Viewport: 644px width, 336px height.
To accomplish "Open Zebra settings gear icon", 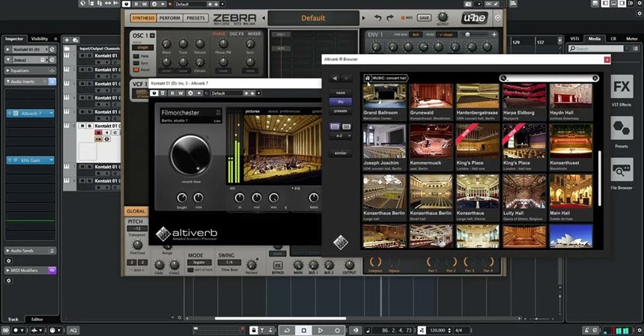I will click(498, 18).
